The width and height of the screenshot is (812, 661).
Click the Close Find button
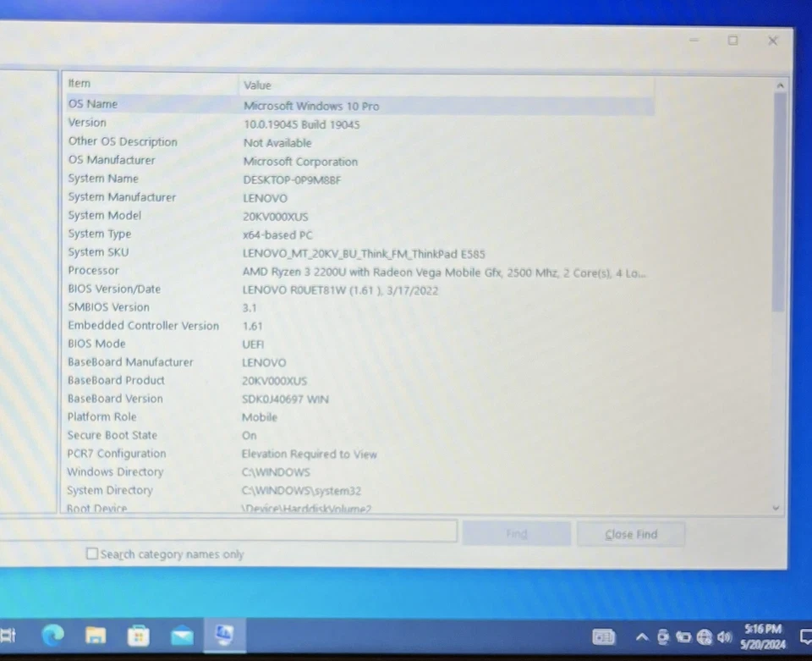[631, 534]
